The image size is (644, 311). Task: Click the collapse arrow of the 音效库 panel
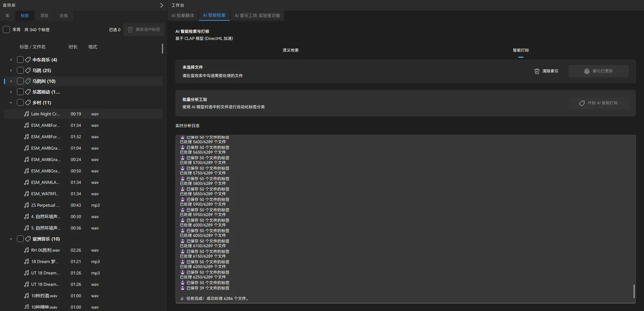pyautogui.click(x=161, y=5)
